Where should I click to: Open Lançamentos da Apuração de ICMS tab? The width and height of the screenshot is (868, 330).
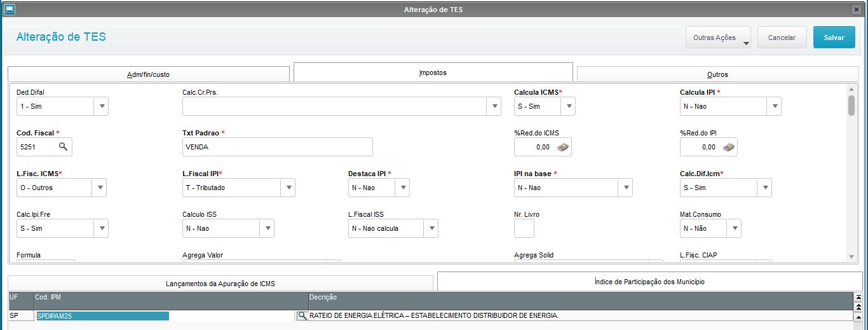pyautogui.click(x=220, y=283)
